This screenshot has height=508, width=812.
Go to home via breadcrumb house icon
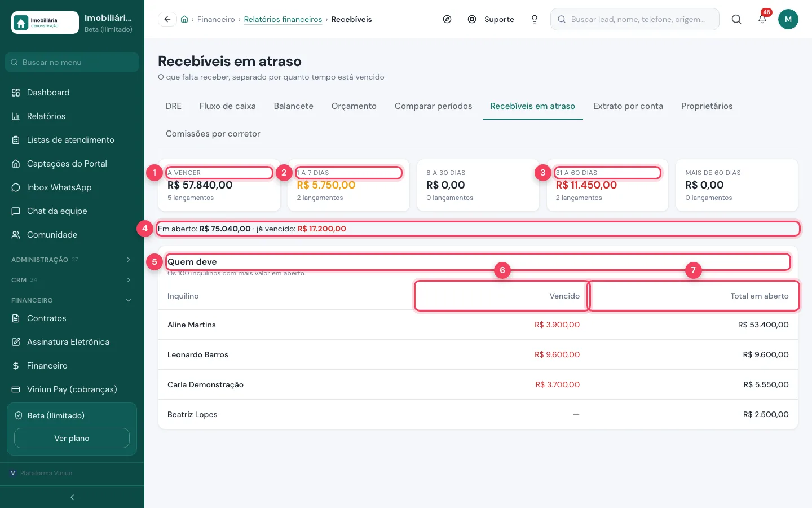pyautogui.click(x=184, y=19)
